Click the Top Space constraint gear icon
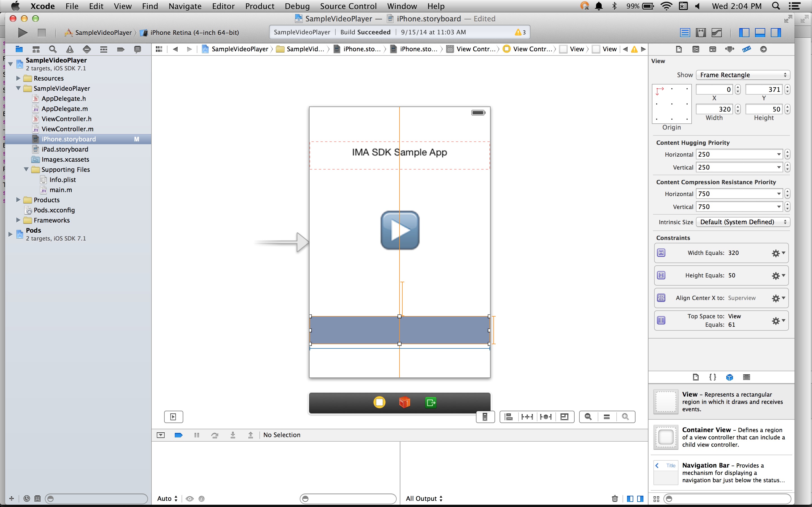This screenshot has height=507, width=812. (775, 320)
